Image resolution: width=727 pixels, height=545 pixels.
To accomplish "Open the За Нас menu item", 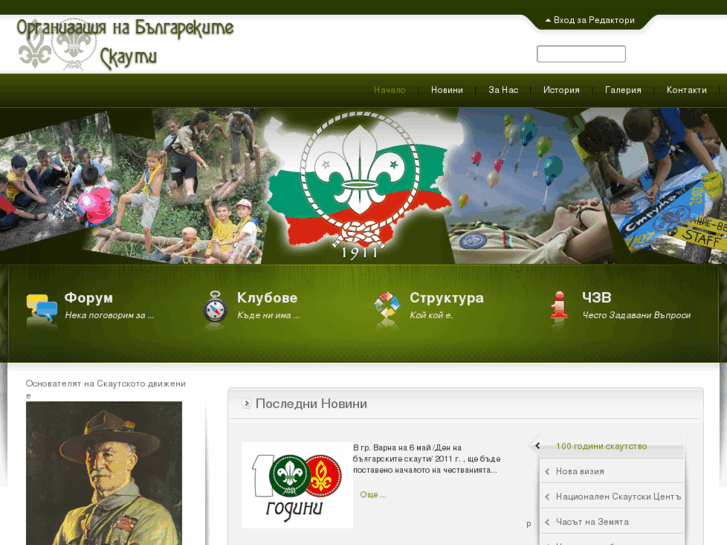I will (x=503, y=90).
